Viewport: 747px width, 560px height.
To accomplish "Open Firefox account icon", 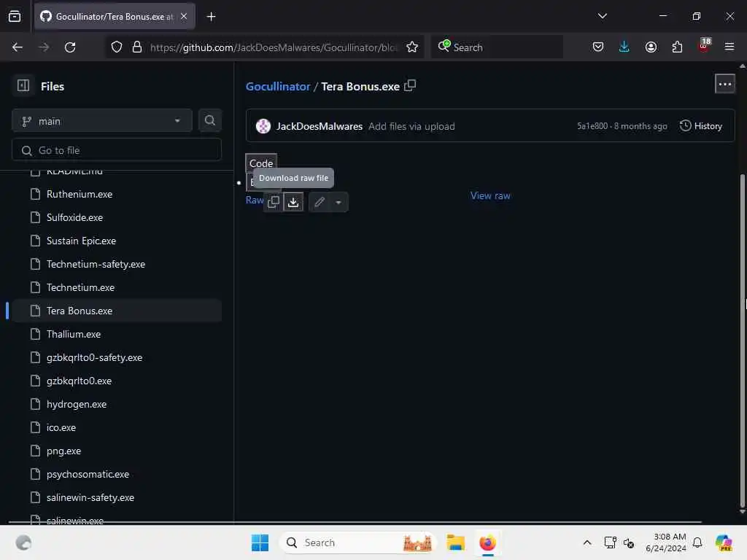I will (x=651, y=47).
